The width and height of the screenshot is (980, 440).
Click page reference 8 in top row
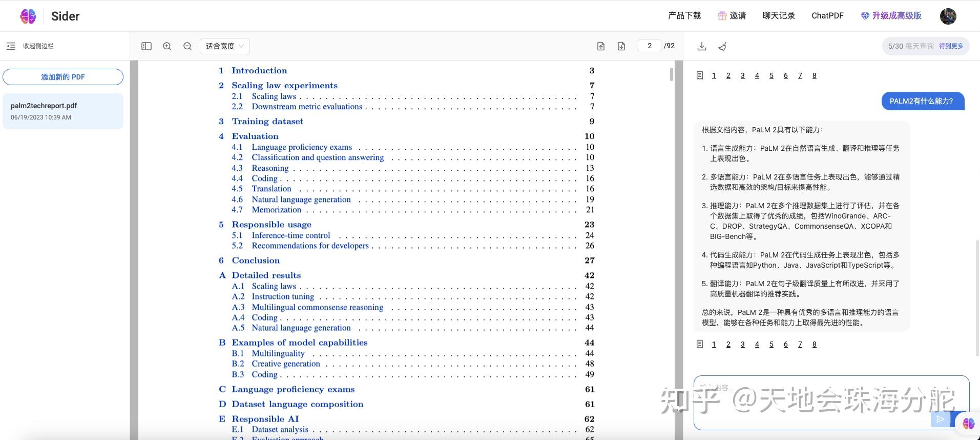(815, 76)
